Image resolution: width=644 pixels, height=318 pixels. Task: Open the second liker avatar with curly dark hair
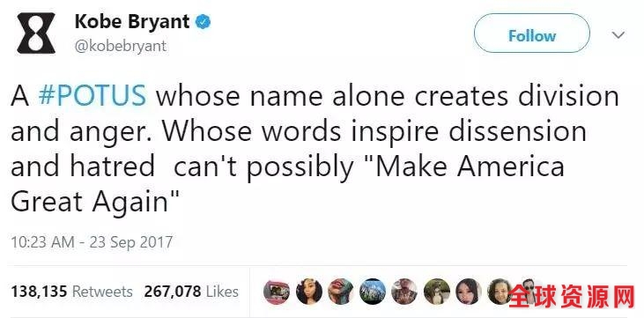pos(309,292)
